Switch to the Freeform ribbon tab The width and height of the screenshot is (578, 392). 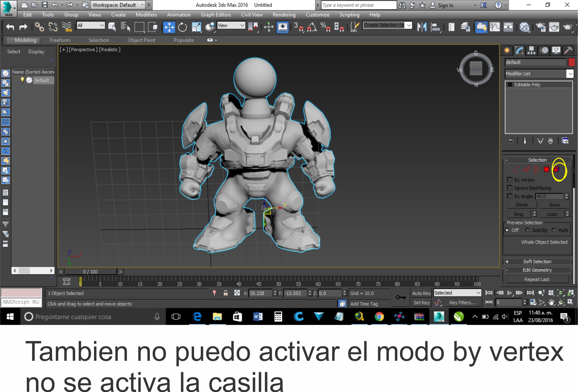click(60, 40)
